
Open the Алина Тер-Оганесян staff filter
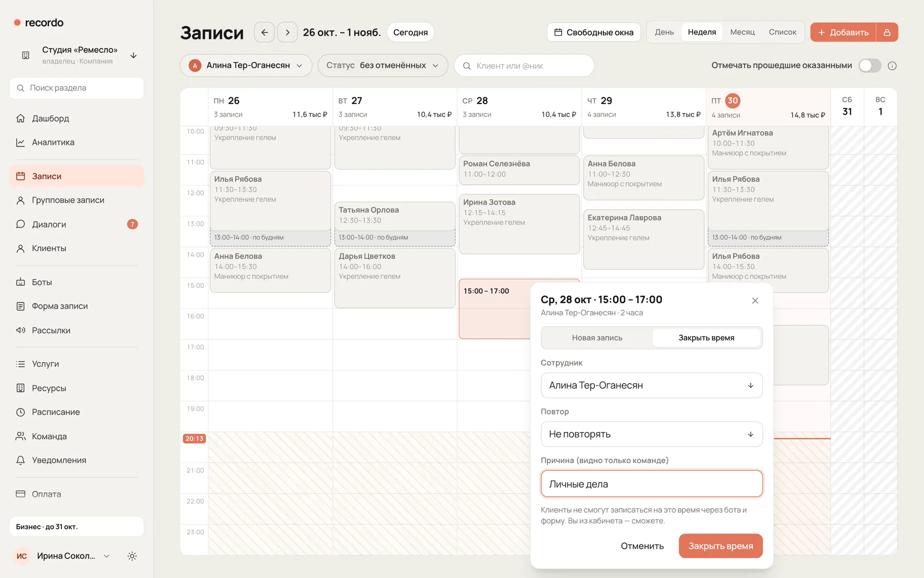click(x=246, y=66)
